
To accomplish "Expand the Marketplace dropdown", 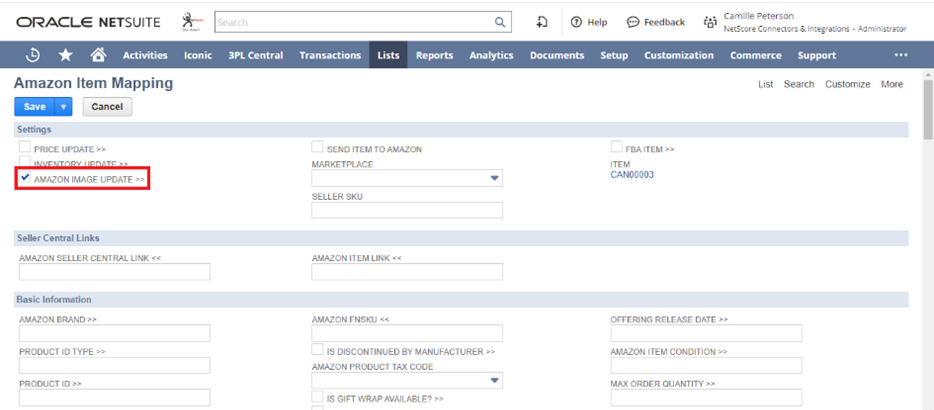I will pyautogui.click(x=494, y=179).
